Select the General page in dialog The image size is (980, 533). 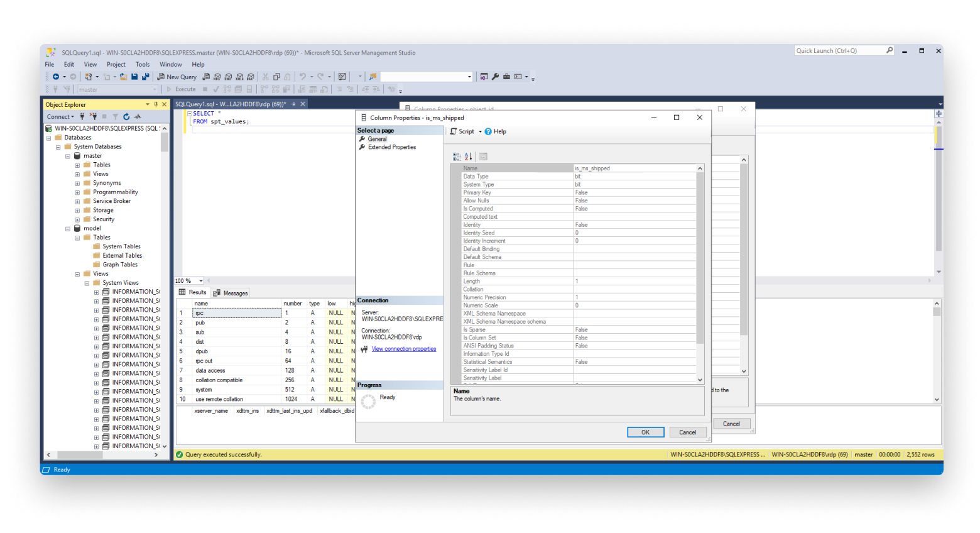tap(378, 139)
